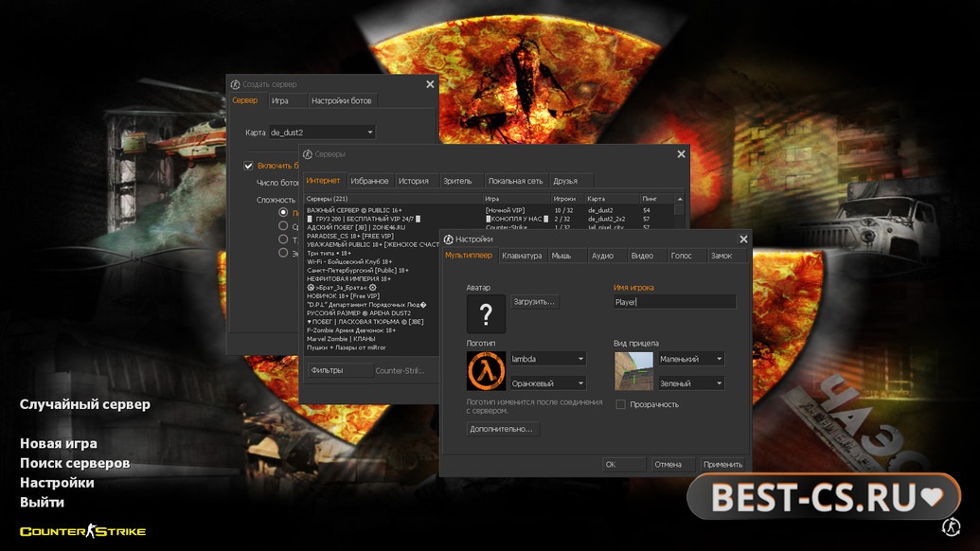Click the Имя игрока input field
980x551 pixels.
tap(674, 302)
